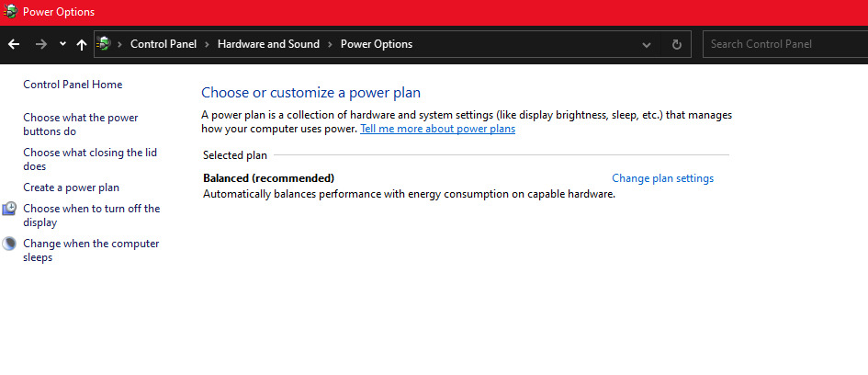Open Hardware and Sound breadcrumb

[268, 44]
